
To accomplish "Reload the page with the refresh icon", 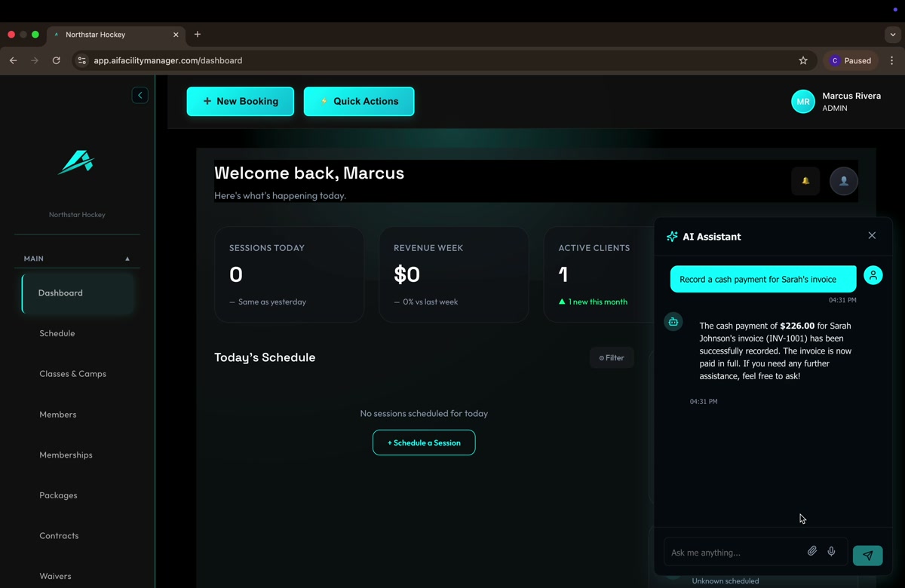I will point(56,60).
